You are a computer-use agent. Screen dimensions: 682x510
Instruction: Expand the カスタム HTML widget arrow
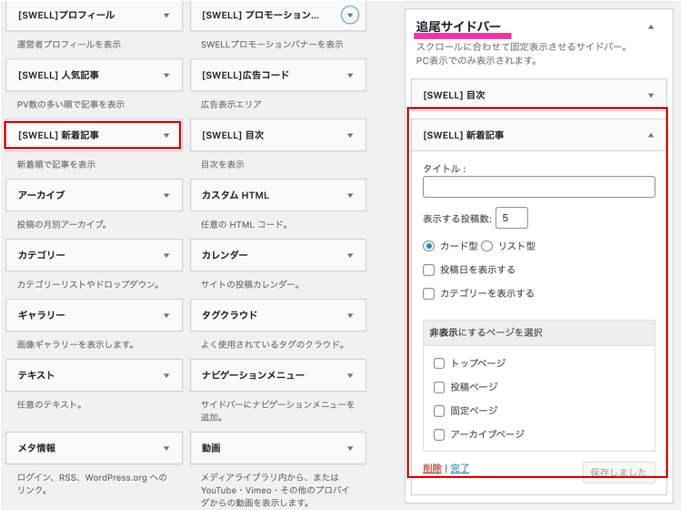tap(350, 196)
